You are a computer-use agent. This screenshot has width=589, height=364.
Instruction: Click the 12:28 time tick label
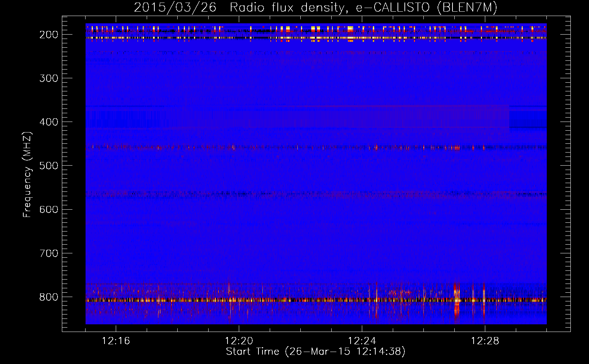click(x=485, y=341)
